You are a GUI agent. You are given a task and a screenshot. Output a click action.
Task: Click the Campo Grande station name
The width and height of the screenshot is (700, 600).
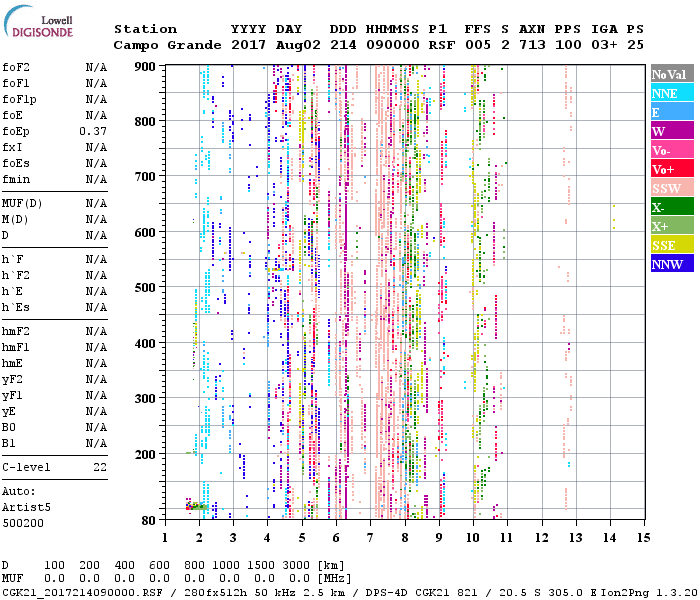click(165, 45)
